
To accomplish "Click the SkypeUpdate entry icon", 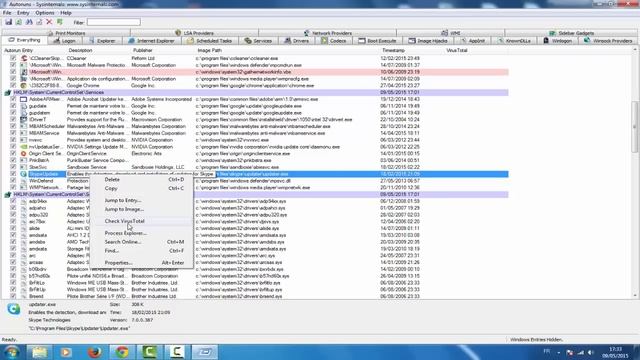I will [24, 174].
